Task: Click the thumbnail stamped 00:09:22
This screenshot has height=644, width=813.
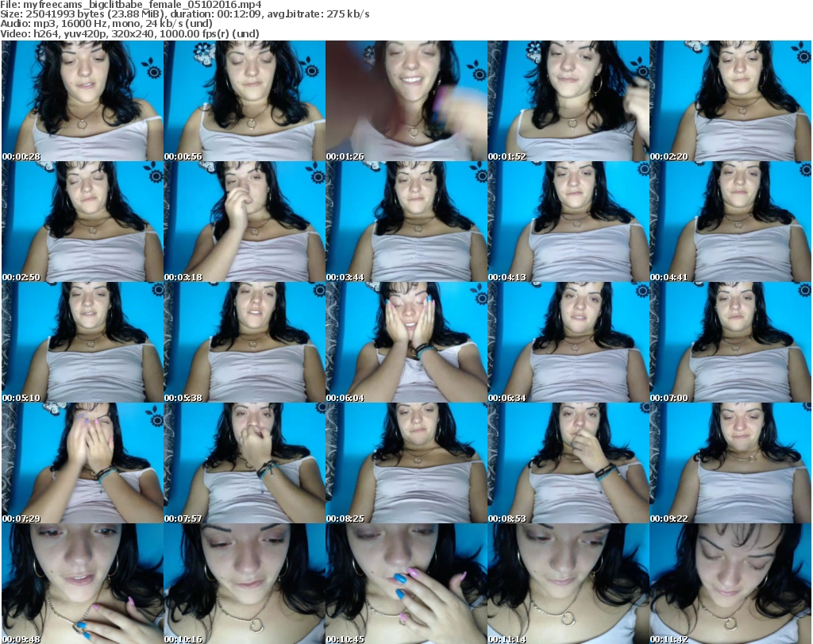Action: (730, 463)
